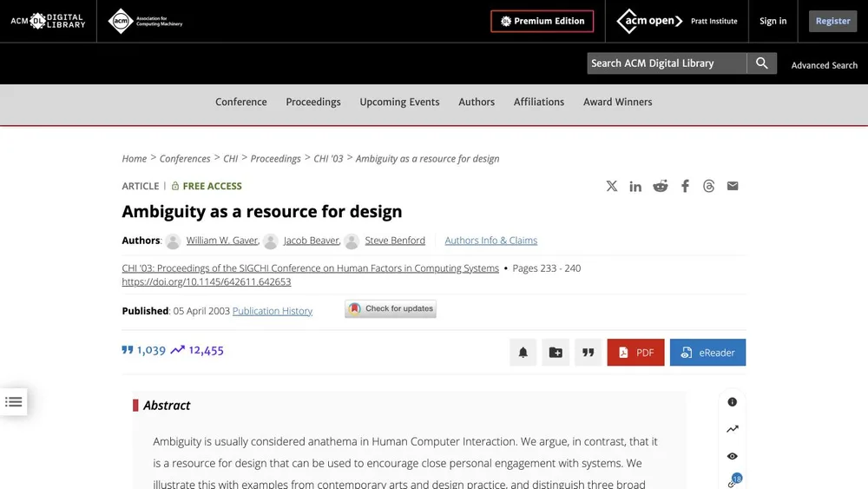Click the export citation quote icon
The image size is (868, 489).
pos(588,353)
